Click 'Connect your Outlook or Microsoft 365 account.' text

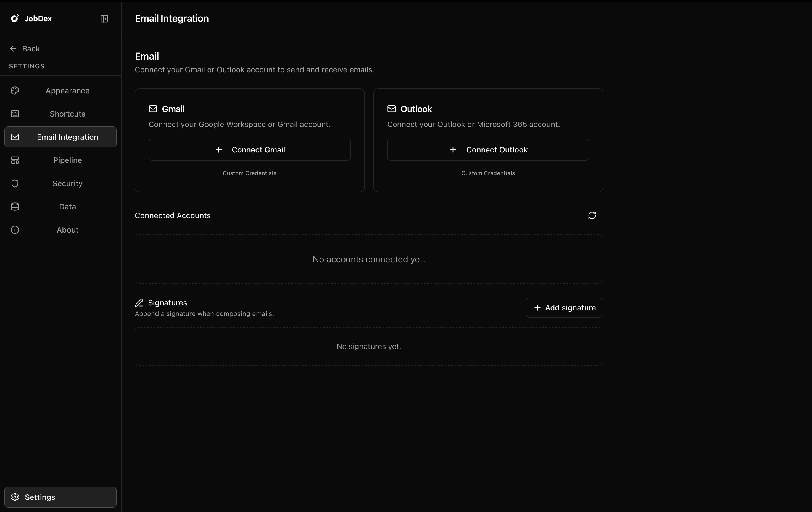click(x=473, y=124)
